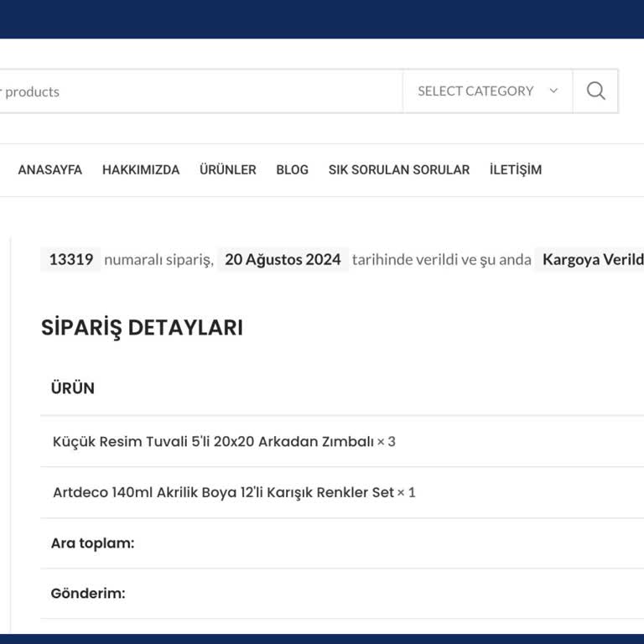Open the SELECT CATEGORY dropdown
644x644 pixels.
point(488,91)
